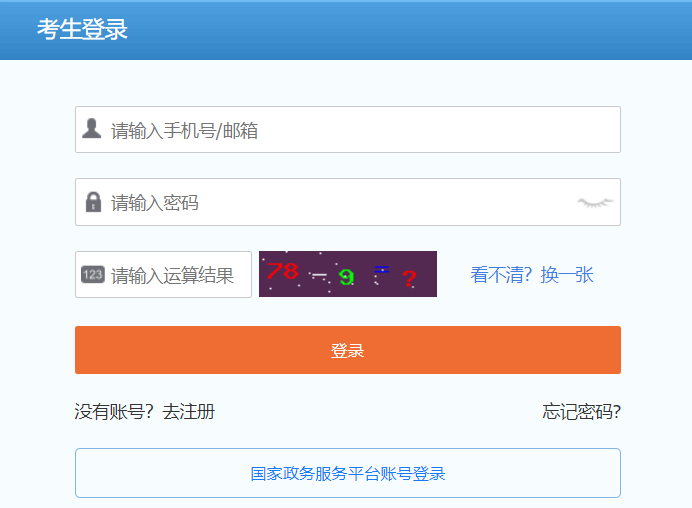The image size is (692, 508).
Task: Click the red question mark in the captcha
Action: pyautogui.click(x=409, y=279)
